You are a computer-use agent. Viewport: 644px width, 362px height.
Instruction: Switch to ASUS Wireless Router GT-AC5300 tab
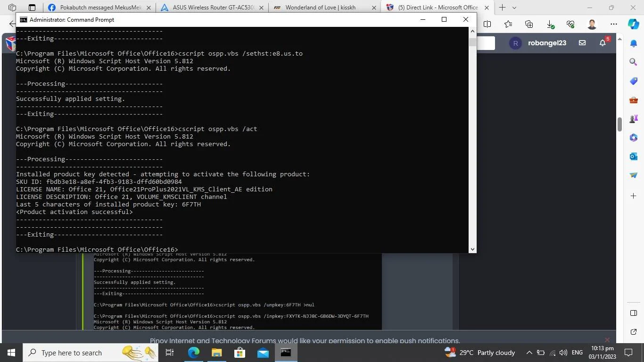pos(212,8)
